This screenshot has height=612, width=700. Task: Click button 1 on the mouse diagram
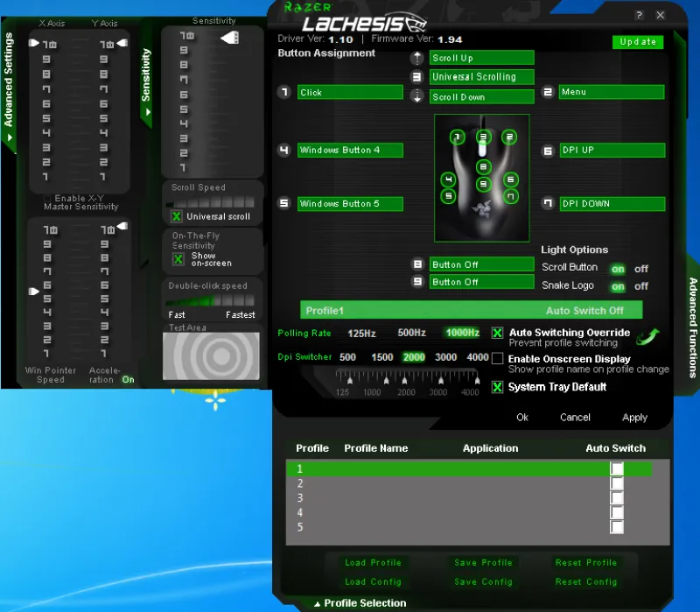[457, 137]
